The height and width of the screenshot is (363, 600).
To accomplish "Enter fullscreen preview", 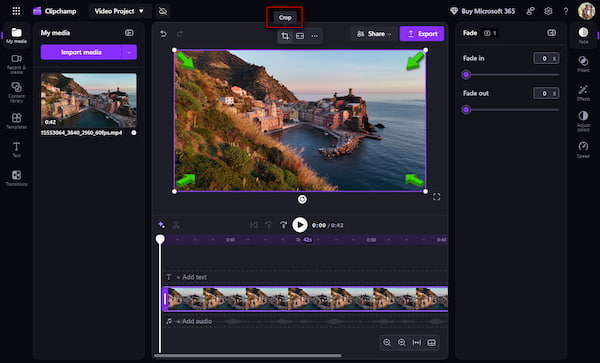I will (437, 197).
